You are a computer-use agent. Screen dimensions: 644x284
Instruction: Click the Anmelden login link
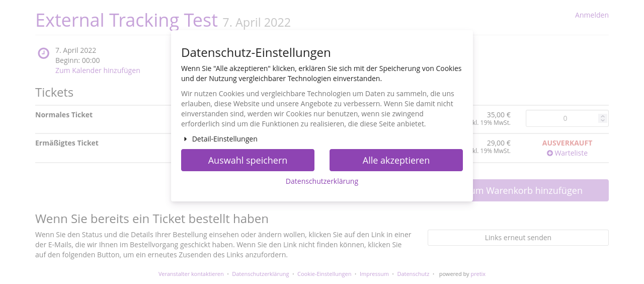(x=592, y=15)
